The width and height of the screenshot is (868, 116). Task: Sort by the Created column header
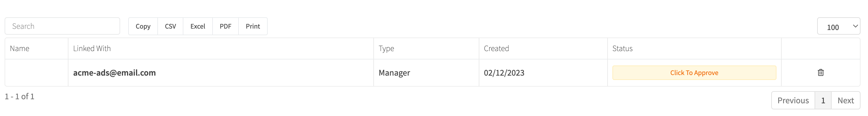click(x=496, y=48)
